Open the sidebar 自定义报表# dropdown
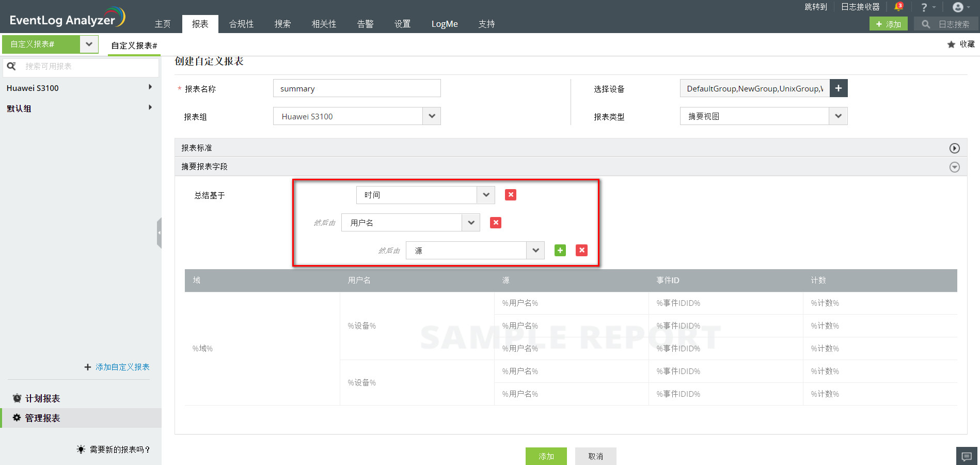Image resolution: width=980 pixels, height=465 pixels. pyautogui.click(x=88, y=44)
